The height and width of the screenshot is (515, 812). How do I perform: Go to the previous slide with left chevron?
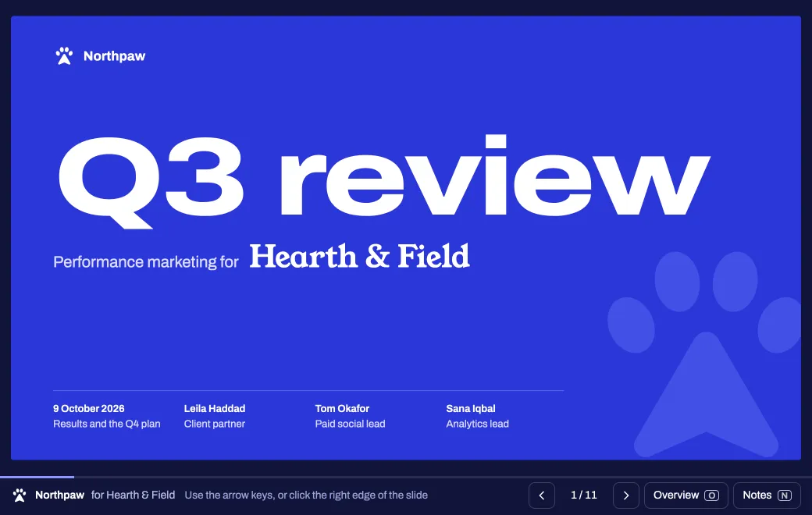[542, 495]
